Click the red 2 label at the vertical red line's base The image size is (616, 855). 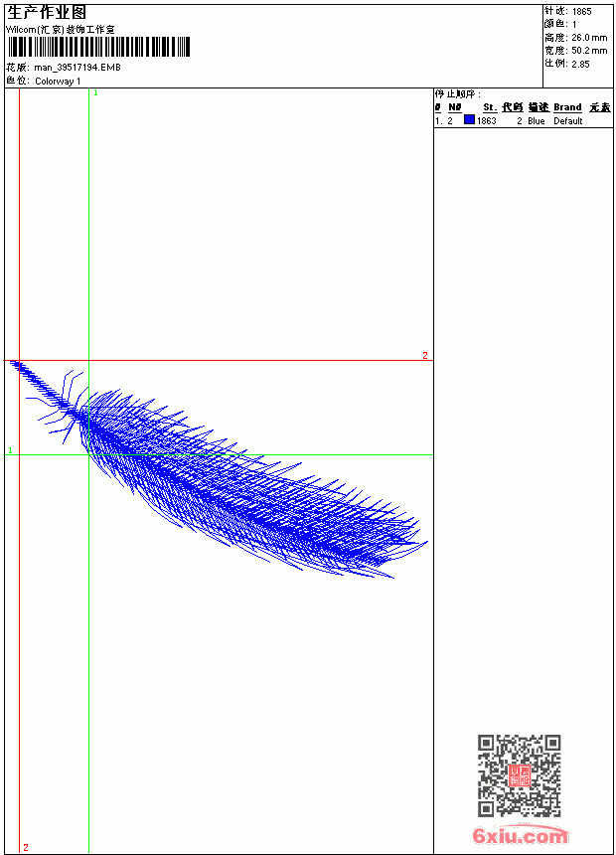(26, 847)
